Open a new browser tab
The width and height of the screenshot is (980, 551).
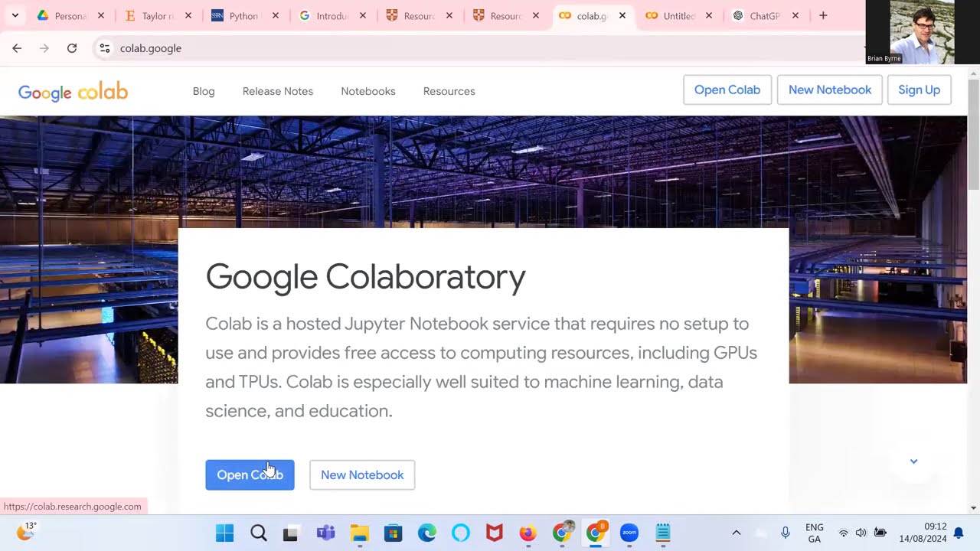point(823,15)
